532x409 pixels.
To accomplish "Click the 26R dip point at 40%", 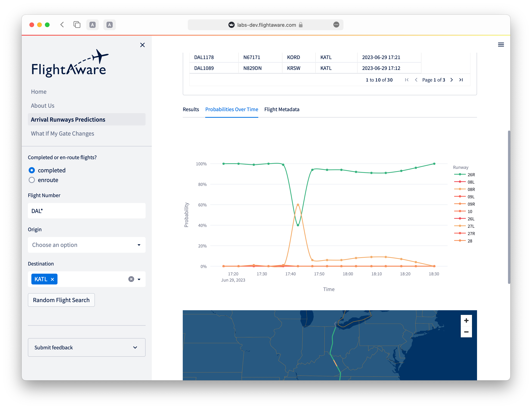I will 298,225.
